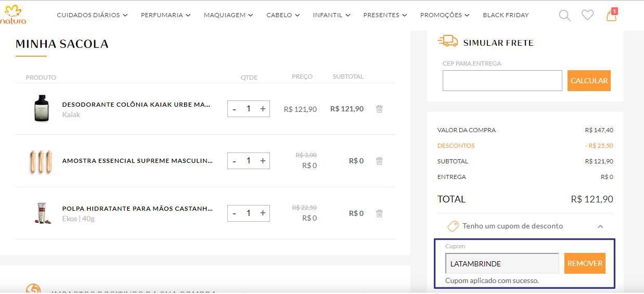Click the Calcular shipping button
This screenshot has width=644, height=294.
[x=589, y=81]
